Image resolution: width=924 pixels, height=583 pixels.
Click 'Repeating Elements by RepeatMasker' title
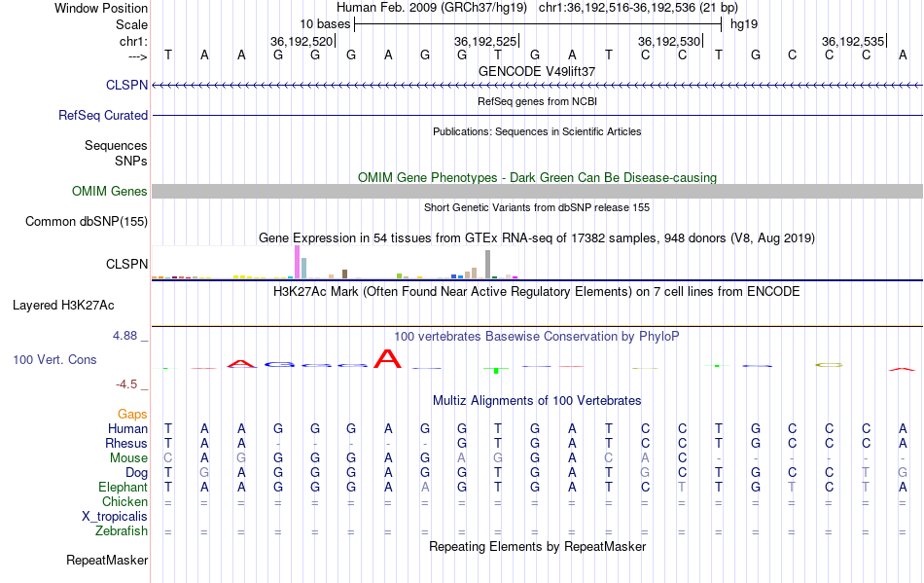coord(537,546)
